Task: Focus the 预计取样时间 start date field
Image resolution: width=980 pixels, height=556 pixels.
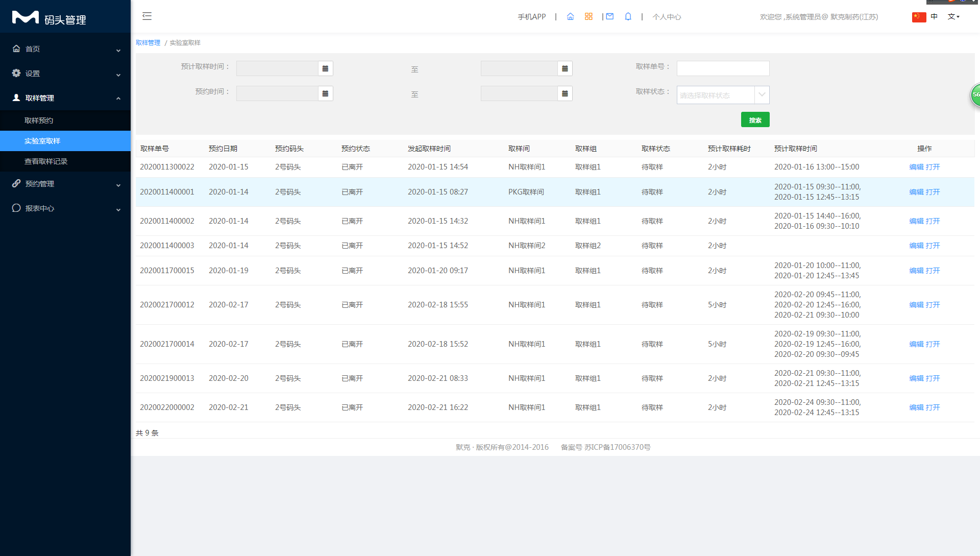Action: [x=277, y=68]
